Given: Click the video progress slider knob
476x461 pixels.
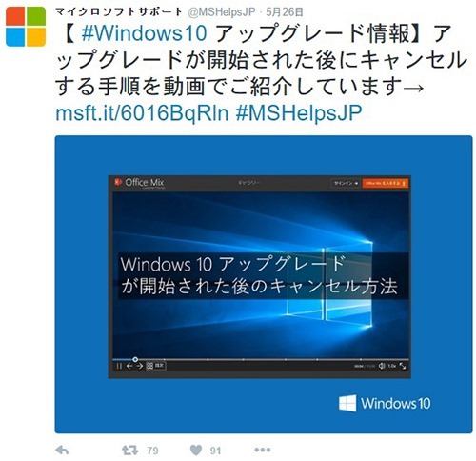Looking at the screenshot, I should 135,359.
